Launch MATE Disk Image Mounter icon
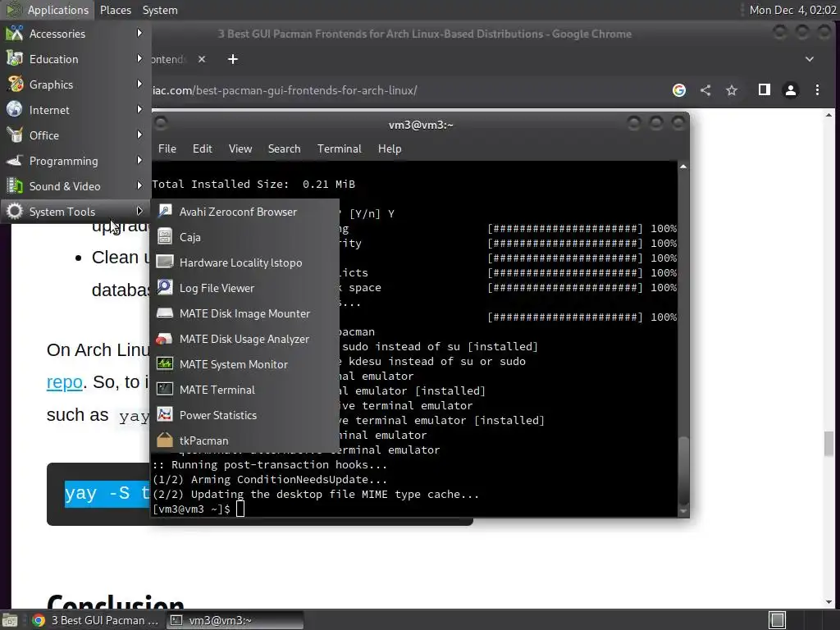840x630 pixels. 164,313
